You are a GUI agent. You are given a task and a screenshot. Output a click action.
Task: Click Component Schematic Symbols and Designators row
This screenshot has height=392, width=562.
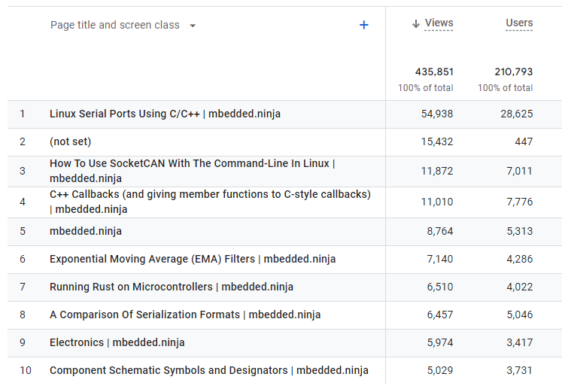(x=208, y=370)
